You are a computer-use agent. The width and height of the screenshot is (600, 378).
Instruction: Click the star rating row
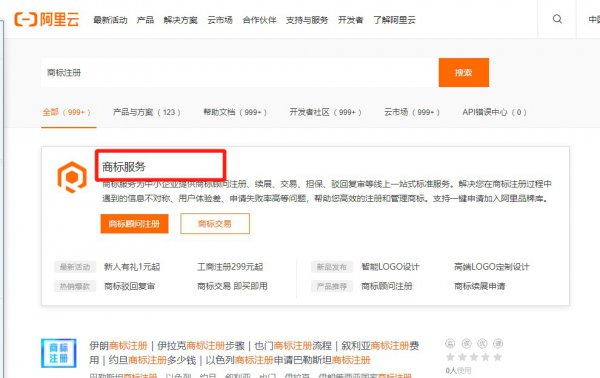474,357
